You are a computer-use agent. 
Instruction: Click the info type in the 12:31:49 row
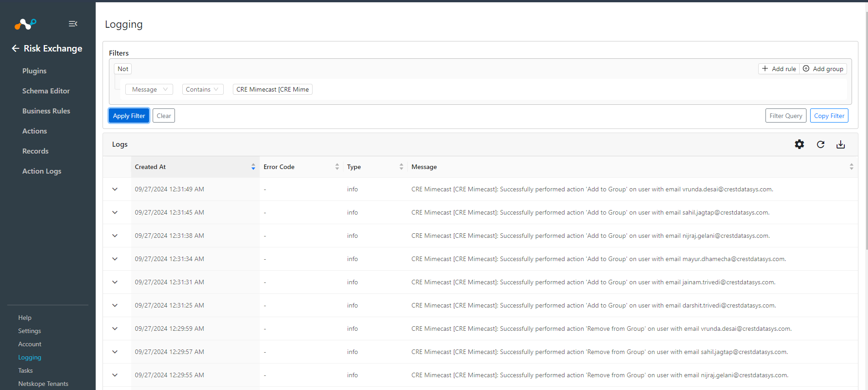click(352, 189)
